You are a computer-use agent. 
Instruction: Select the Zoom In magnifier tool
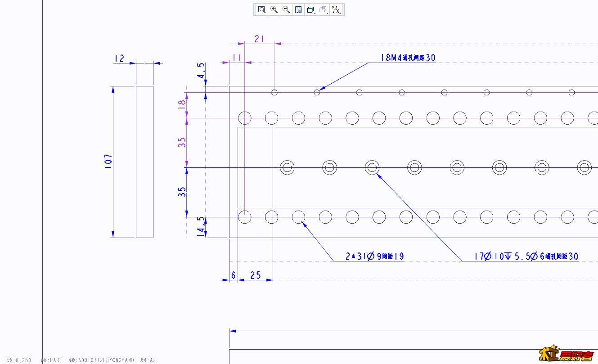tap(274, 9)
